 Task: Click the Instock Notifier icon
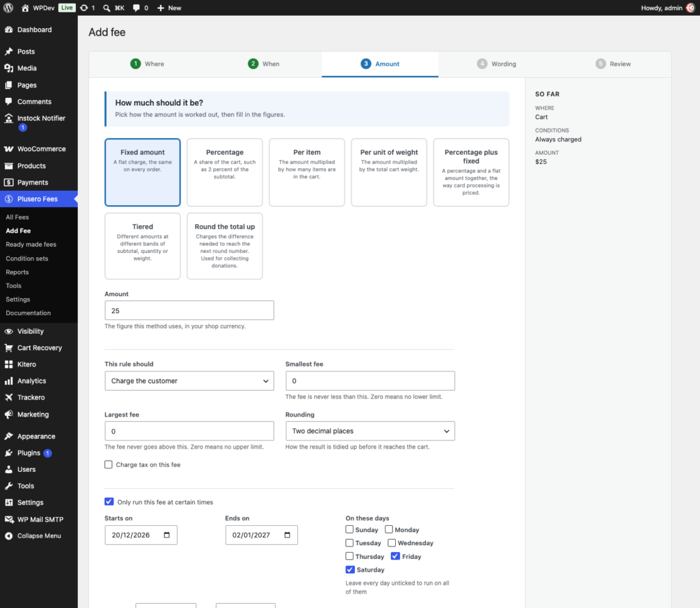[x=8, y=118]
